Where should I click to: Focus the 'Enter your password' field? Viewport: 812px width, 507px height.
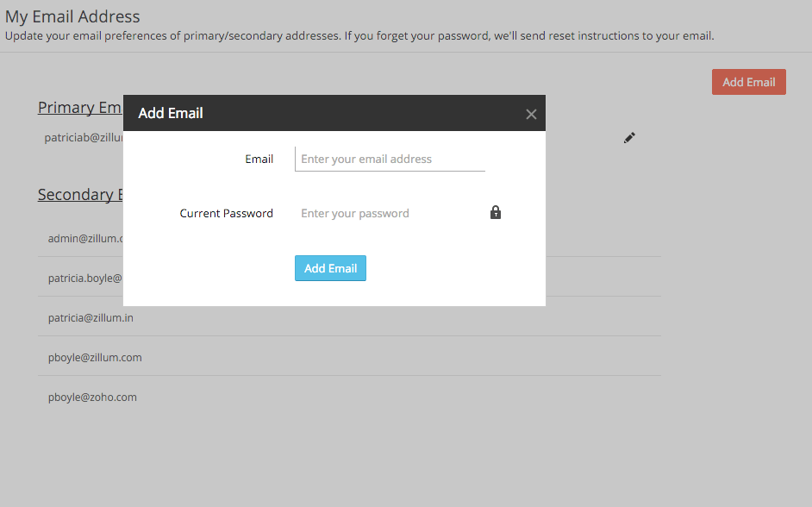[390, 213]
